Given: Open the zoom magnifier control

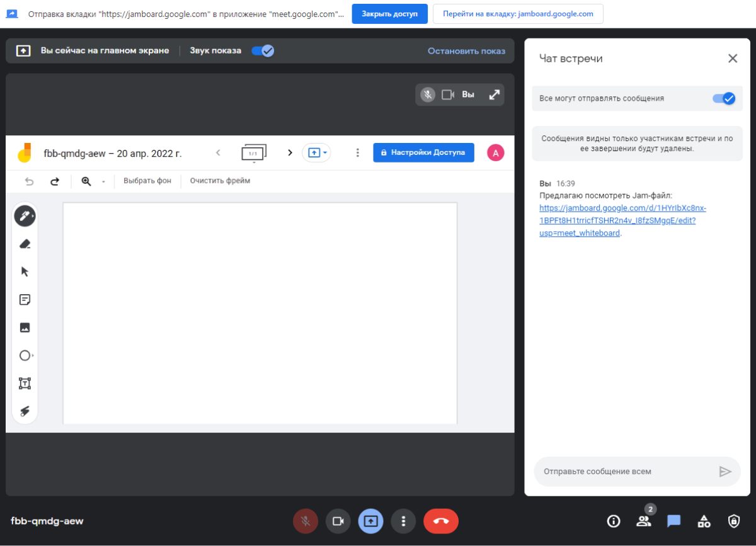Looking at the screenshot, I should pyautogui.click(x=86, y=181).
